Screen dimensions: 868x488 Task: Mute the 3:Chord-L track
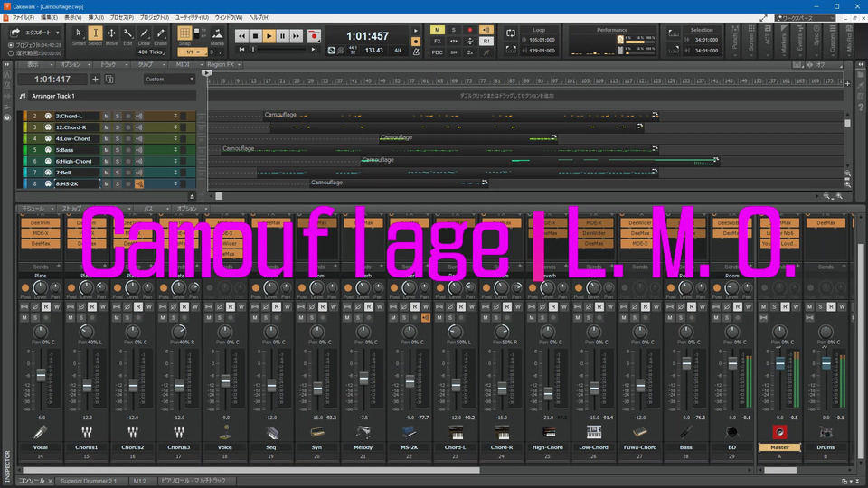107,117
